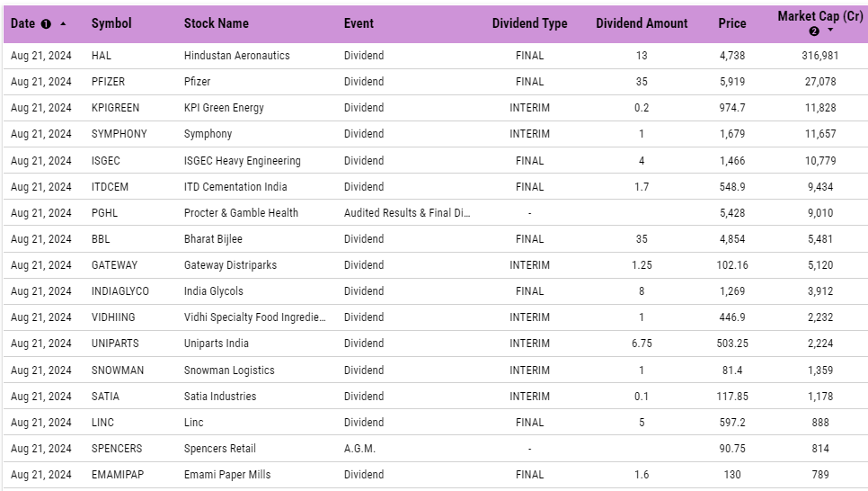The width and height of the screenshot is (868, 491).
Task: Select the PFIZER symbol cell
Action: coord(108,82)
